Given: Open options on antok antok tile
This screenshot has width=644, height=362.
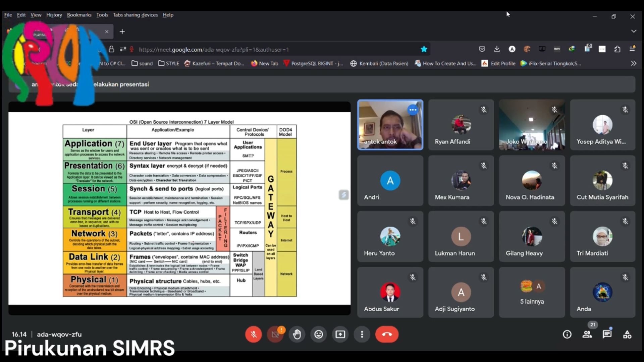Looking at the screenshot, I should point(413,110).
